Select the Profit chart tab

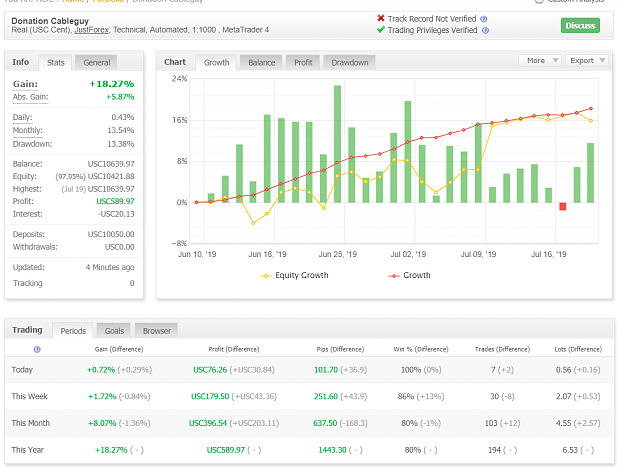tap(303, 63)
